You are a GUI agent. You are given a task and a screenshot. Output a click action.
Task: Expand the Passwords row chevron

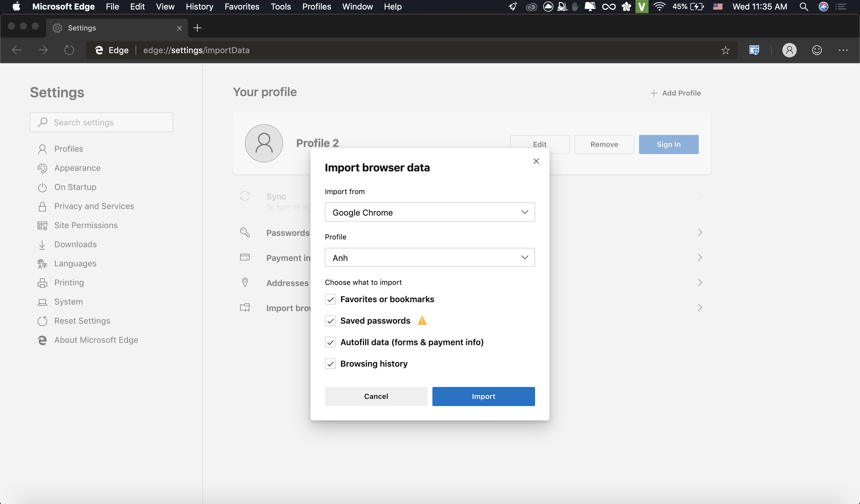[x=700, y=232]
